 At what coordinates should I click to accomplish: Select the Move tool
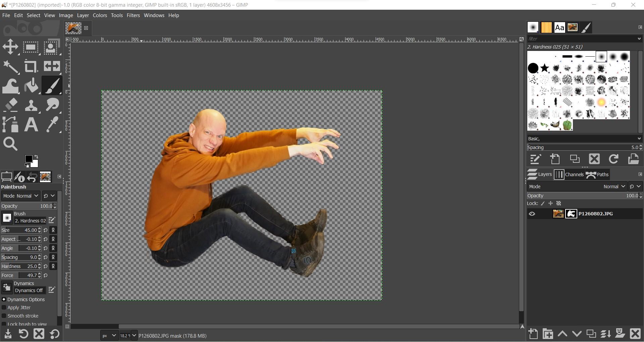pos(10,46)
